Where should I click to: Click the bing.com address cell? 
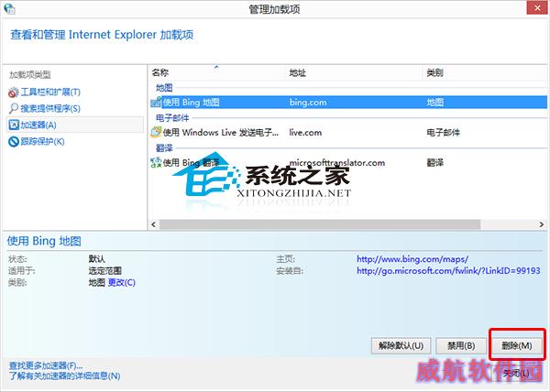tap(308, 103)
